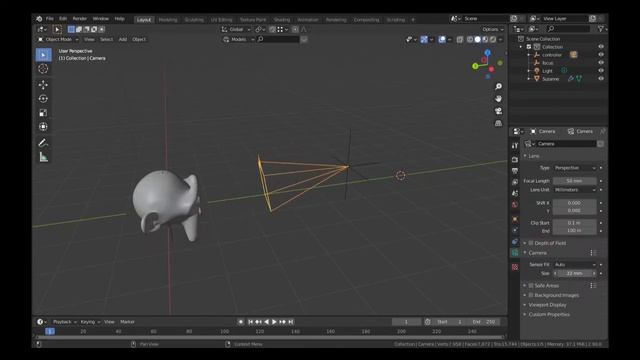The height and width of the screenshot is (360, 640).
Task: Click the Pan view hand icon
Action: tap(498, 99)
